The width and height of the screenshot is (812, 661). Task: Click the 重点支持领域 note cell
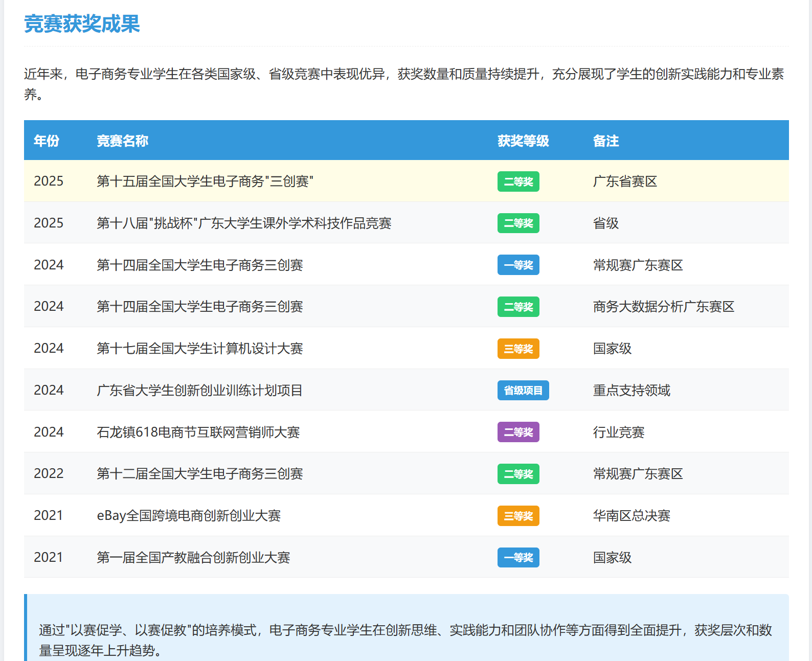[x=631, y=391]
